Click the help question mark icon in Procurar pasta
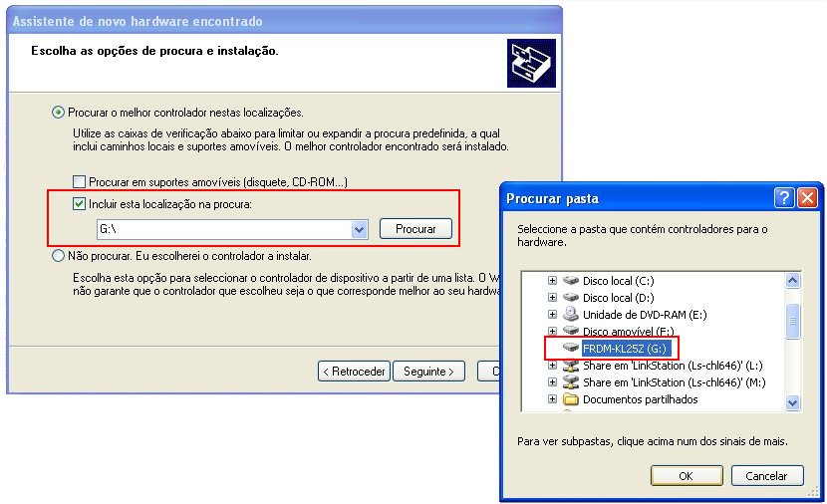 (x=784, y=197)
